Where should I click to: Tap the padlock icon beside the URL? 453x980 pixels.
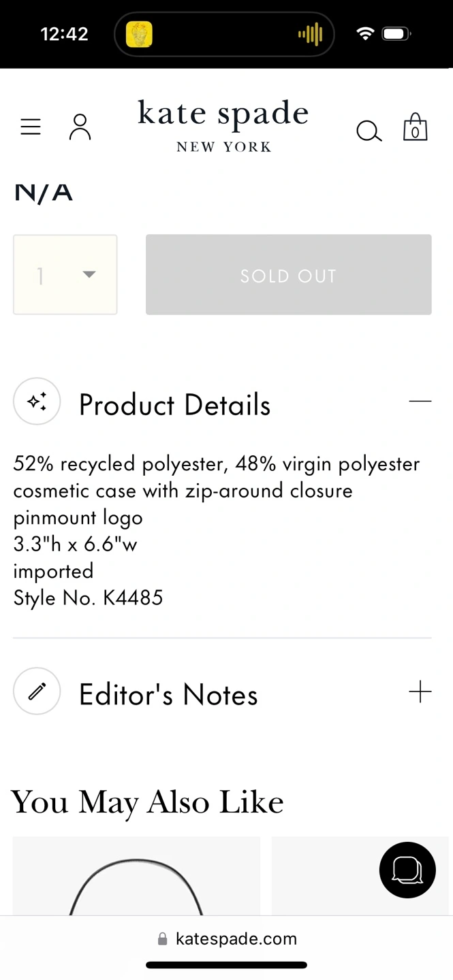point(162,940)
